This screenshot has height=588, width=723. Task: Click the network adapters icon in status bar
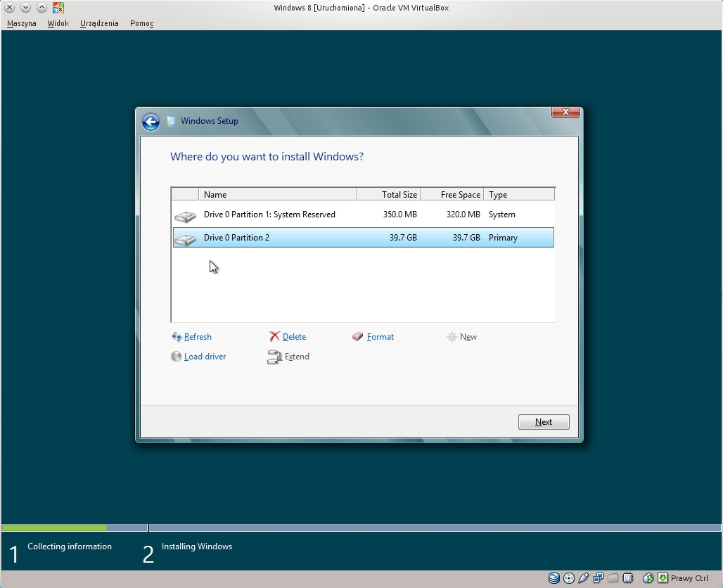coord(598,578)
